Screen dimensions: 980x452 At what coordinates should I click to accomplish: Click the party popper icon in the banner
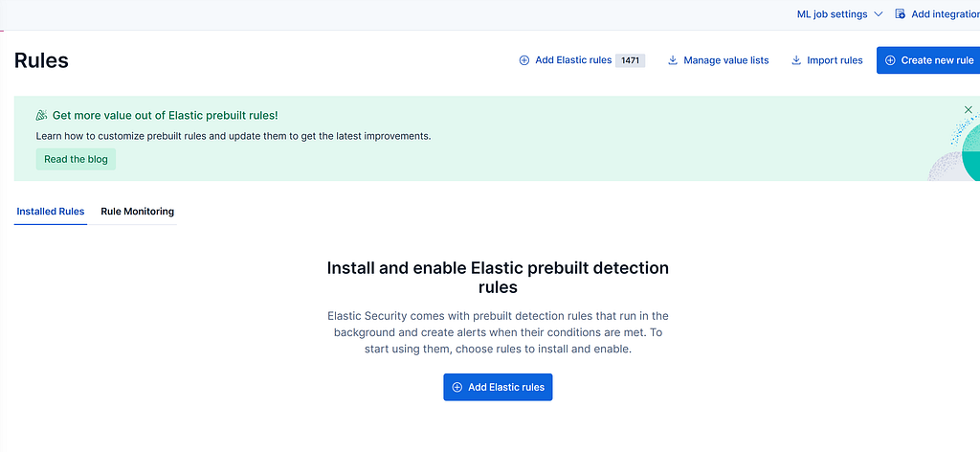point(42,115)
